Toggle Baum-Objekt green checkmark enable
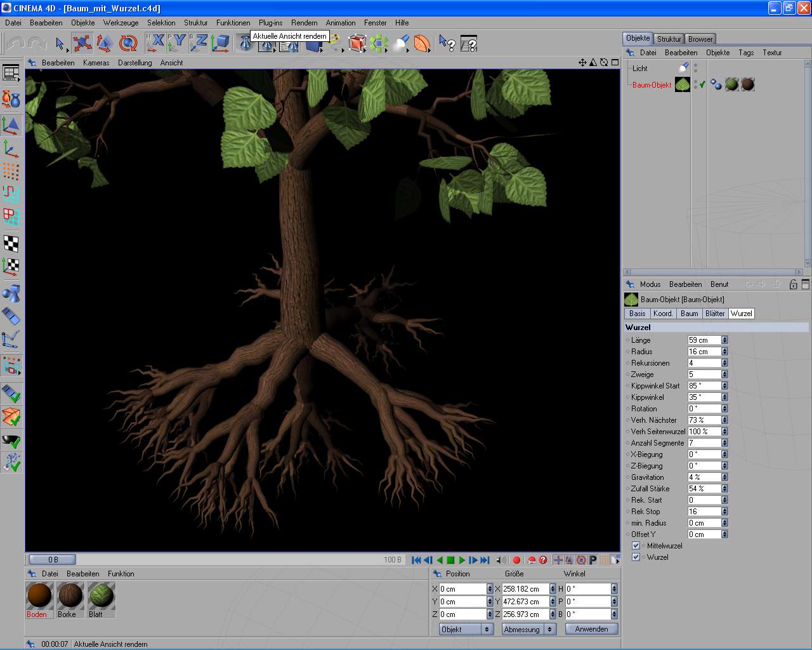 703,84
